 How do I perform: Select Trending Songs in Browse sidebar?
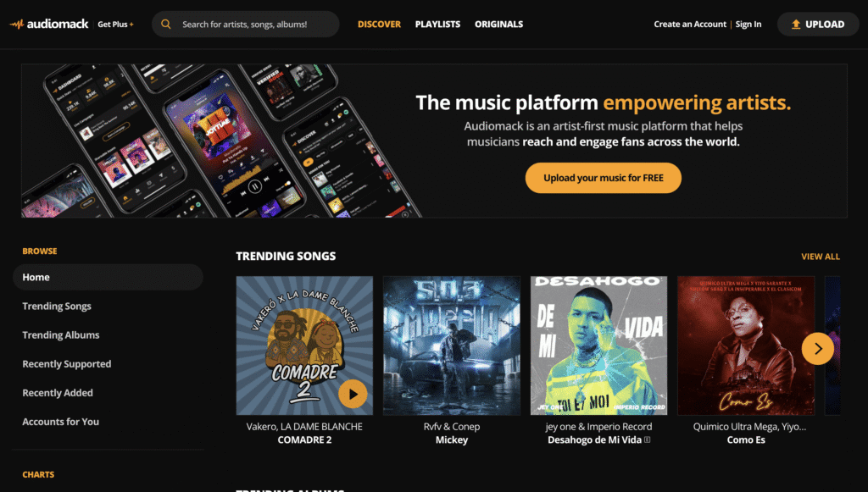57,307
